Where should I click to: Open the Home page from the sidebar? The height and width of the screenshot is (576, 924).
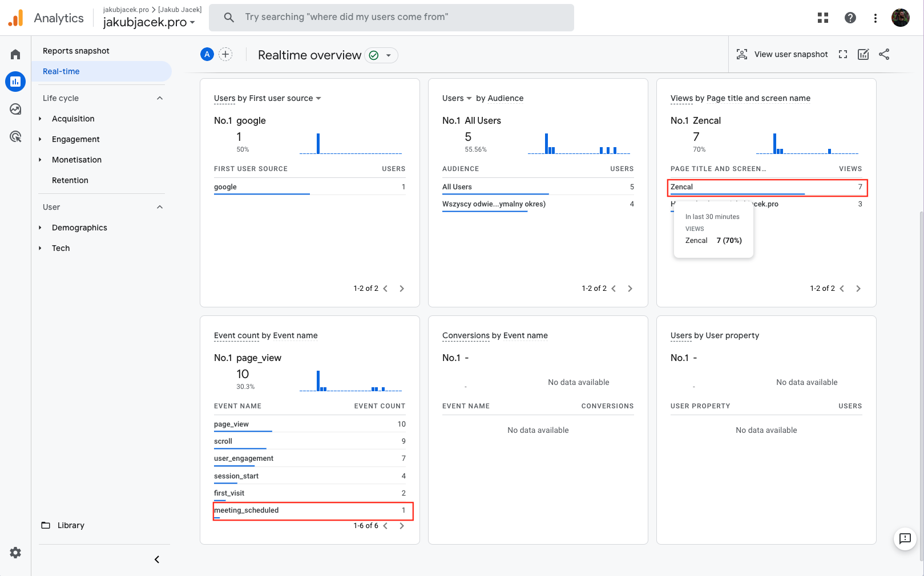point(15,54)
